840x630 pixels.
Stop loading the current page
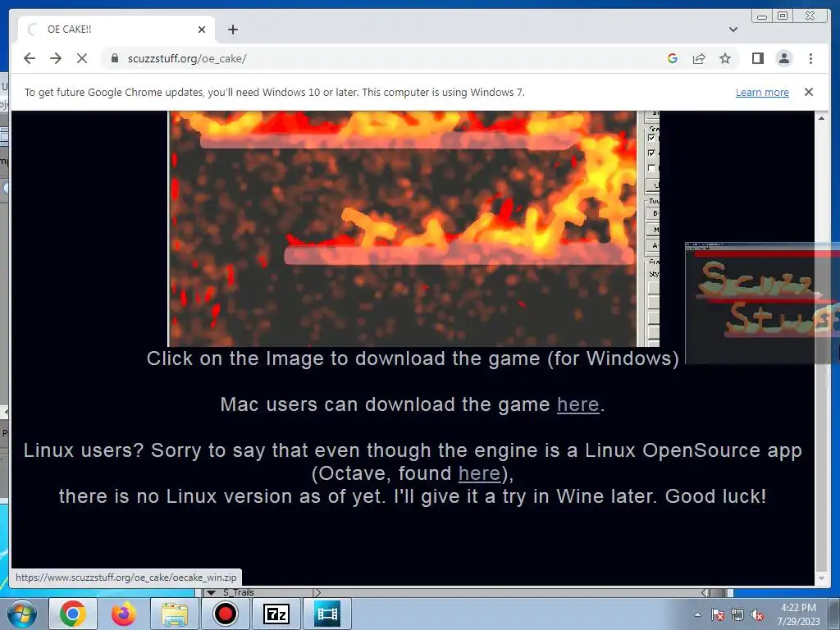coord(82,58)
